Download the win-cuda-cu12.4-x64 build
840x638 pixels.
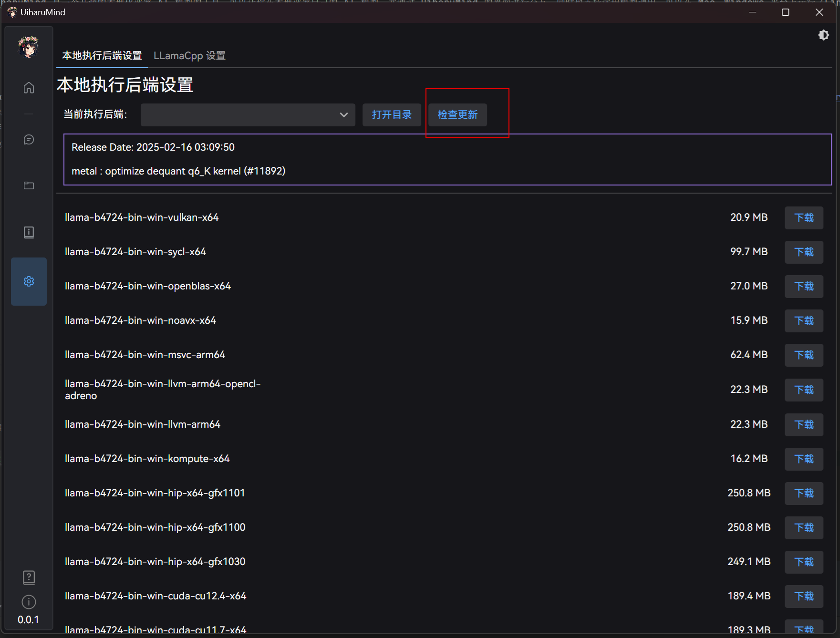pyautogui.click(x=804, y=597)
